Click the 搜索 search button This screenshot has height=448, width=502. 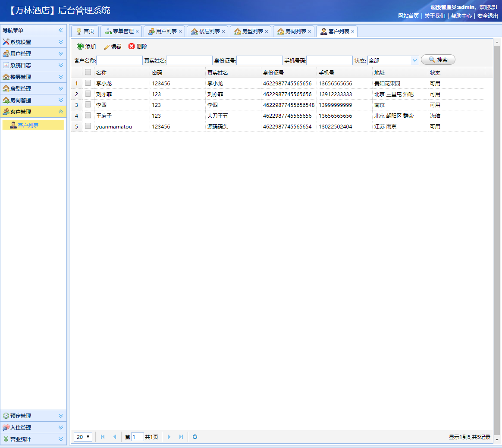click(438, 60)
